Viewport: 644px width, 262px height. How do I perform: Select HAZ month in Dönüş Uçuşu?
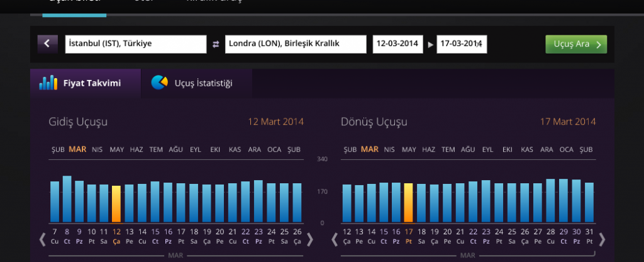[x=429, y=149]
